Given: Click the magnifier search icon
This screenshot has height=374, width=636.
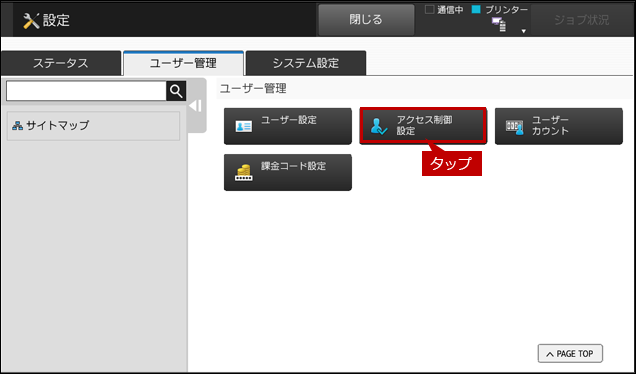Looking at the screenshot, I should pyautogui.click(x=176, y=91).
